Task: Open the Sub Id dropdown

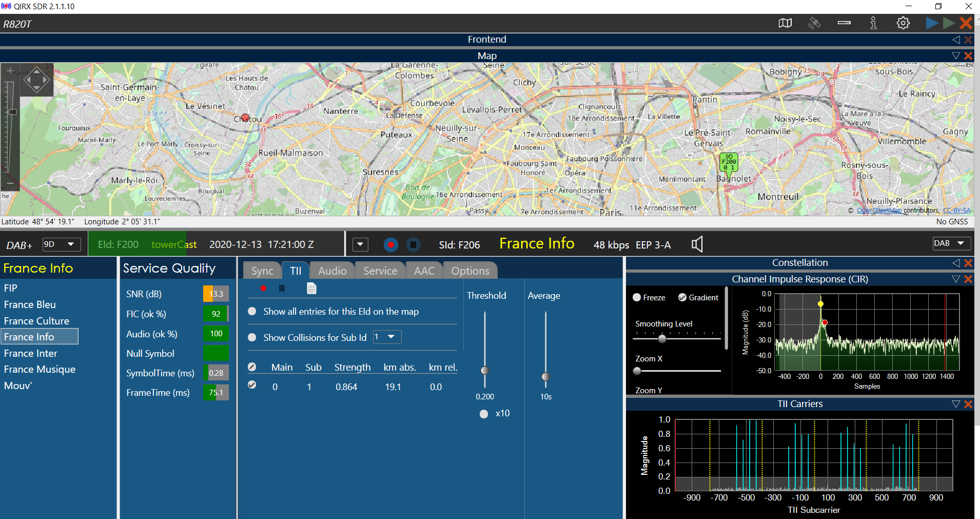Action: (387, 337)
